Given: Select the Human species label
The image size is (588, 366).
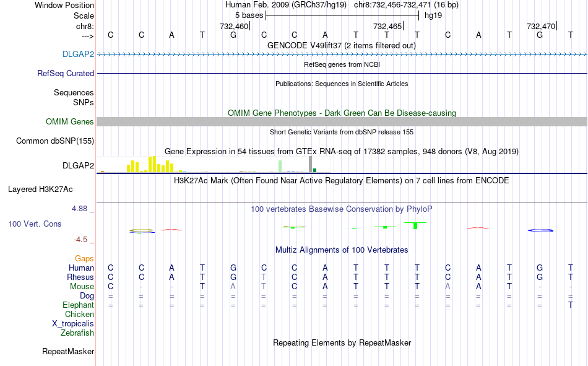Looking at the screenshot, I should click(x=81, y=268).
